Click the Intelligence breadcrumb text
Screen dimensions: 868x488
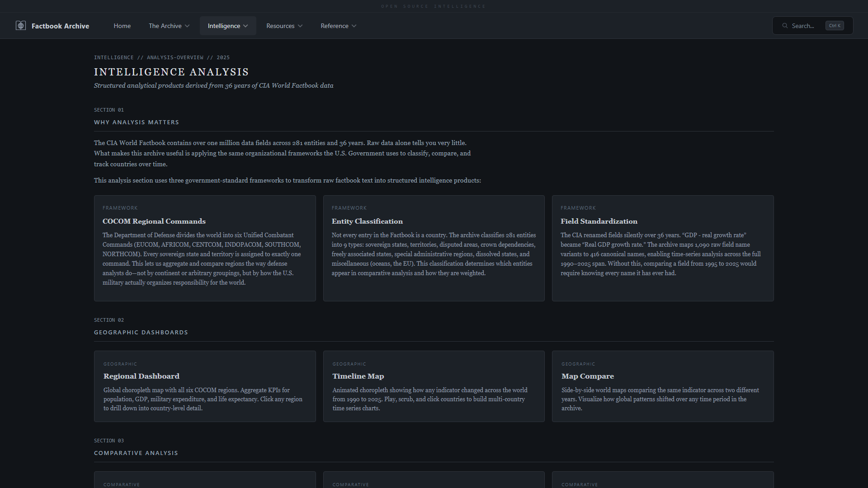point(113,57)
